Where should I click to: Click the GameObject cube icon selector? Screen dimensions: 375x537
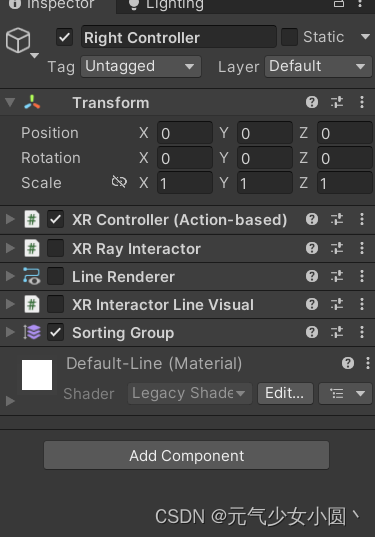point(18,40)
